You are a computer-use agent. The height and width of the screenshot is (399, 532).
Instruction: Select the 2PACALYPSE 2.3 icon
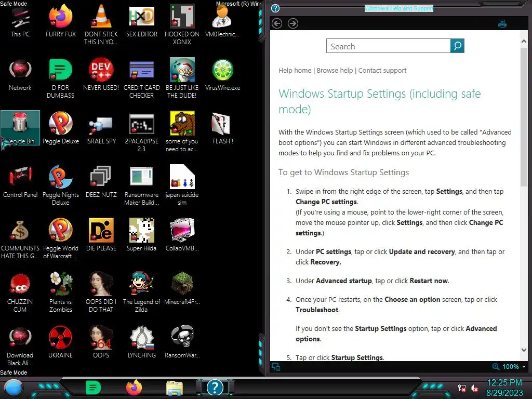coord(141,132)
